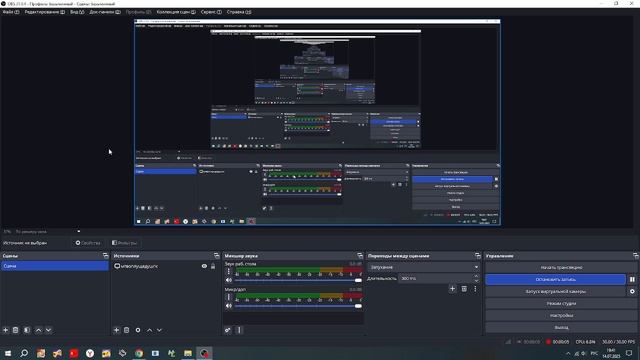Undock the Controls panel via popout icon

coord(636,256)
